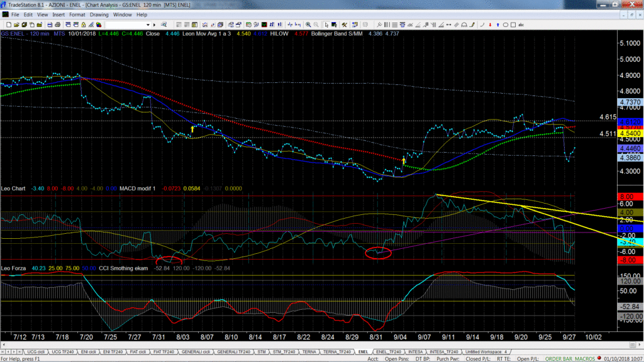This screenshot has width=644, height=362.
Task: Open the Format menu
Action: point(77,15)
